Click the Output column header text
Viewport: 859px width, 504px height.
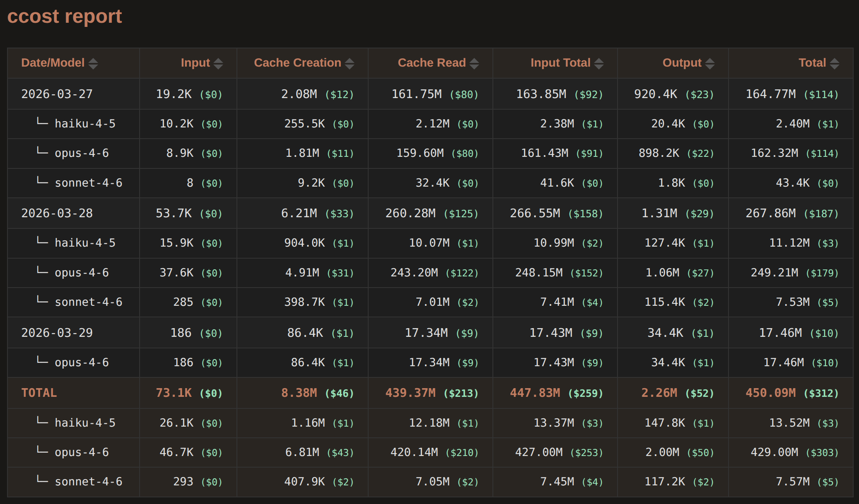(682, 63)
